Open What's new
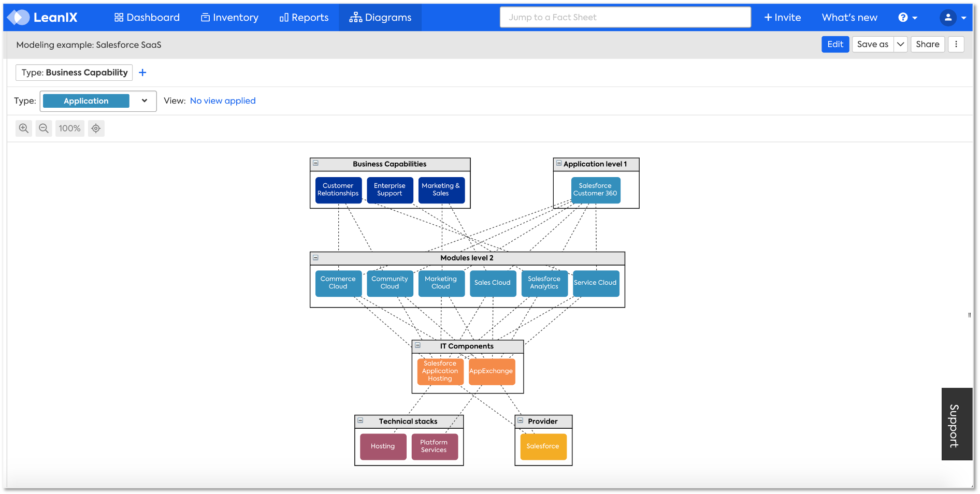The image size is (980, 494). [849, 18]
